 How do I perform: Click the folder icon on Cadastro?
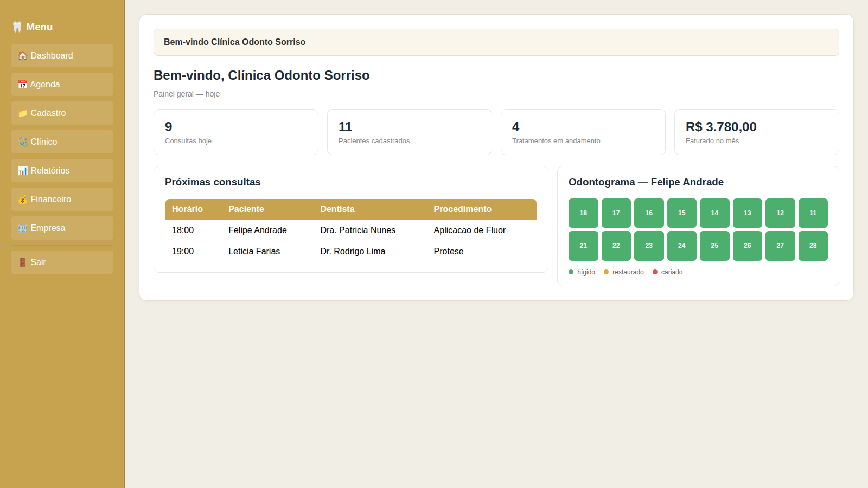[23, 113]
